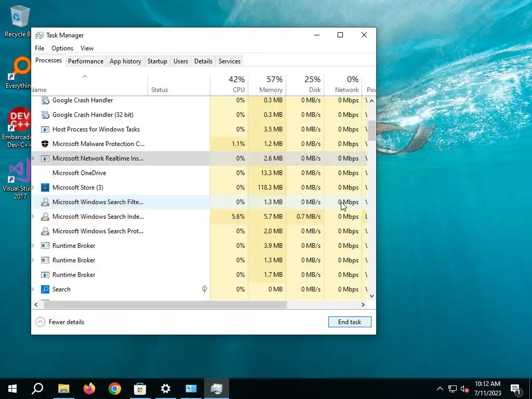Click the Search process magnifier icon
This screenshot has width=532, height=399.
tap(45, 289)
